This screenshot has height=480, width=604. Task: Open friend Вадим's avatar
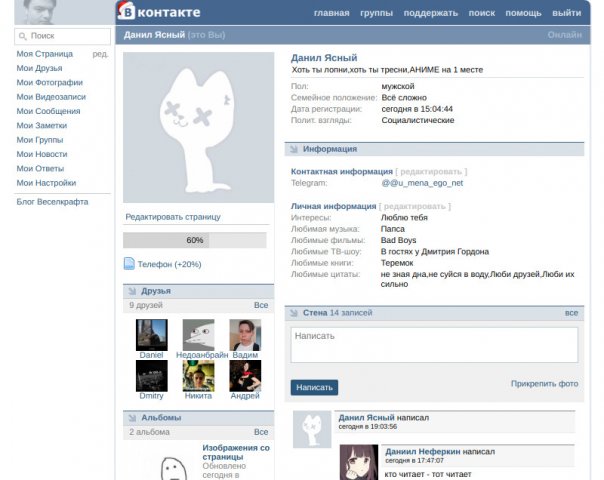[245, 335]
